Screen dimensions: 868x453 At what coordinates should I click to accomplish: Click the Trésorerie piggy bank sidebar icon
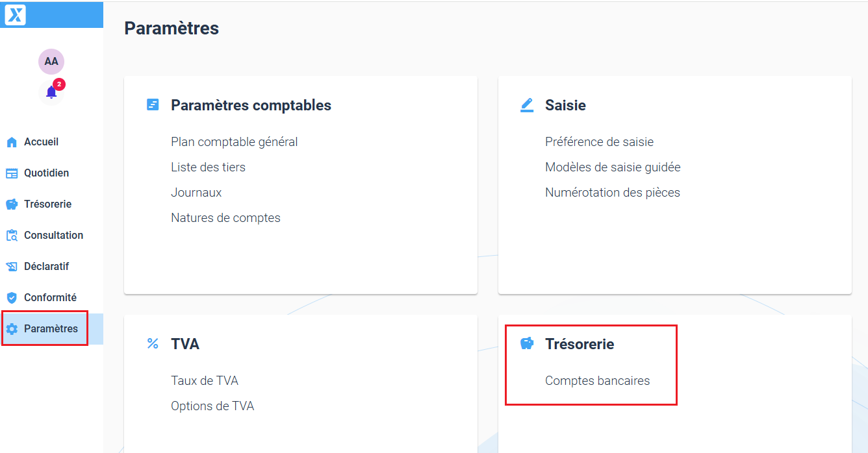12,204
